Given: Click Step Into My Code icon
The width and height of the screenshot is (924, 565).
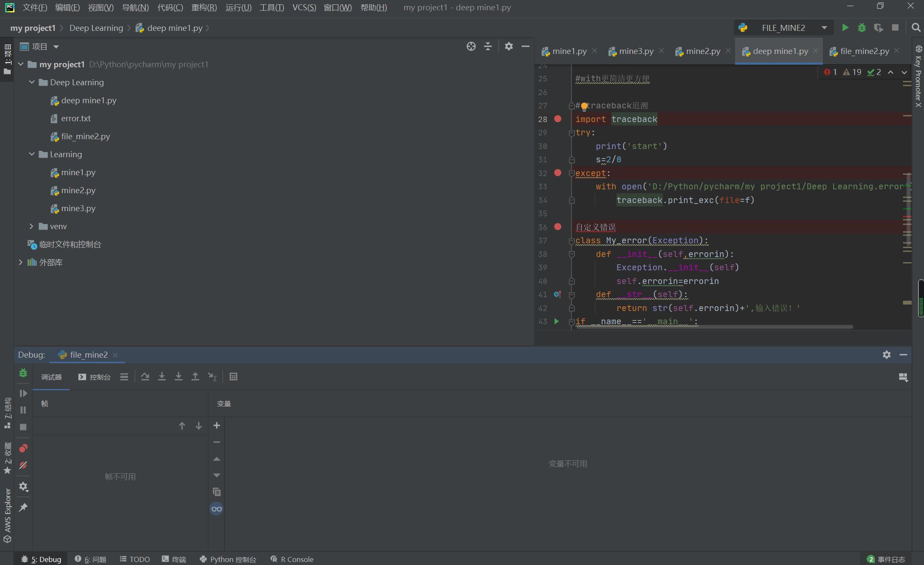Looking at the screenshot, I should pos(179,377).
